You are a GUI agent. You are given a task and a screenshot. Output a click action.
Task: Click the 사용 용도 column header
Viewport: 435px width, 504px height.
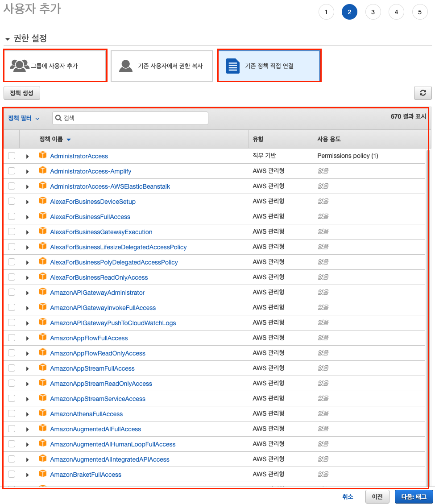[x=370, y=139]
